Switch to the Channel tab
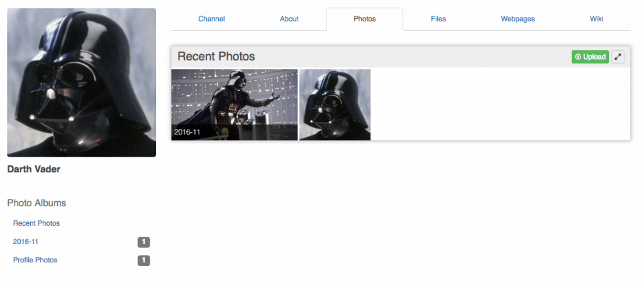644x285 pixels. [211, 19]
